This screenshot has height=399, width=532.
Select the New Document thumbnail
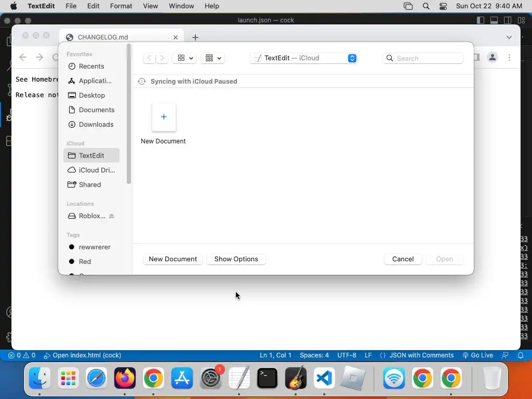(164, 117)
